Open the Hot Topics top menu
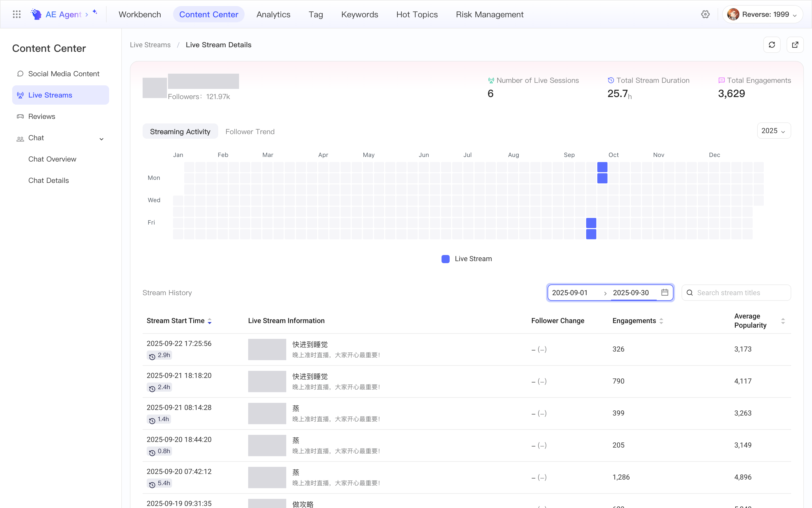812x508 pixels. (x=417, y=14)
